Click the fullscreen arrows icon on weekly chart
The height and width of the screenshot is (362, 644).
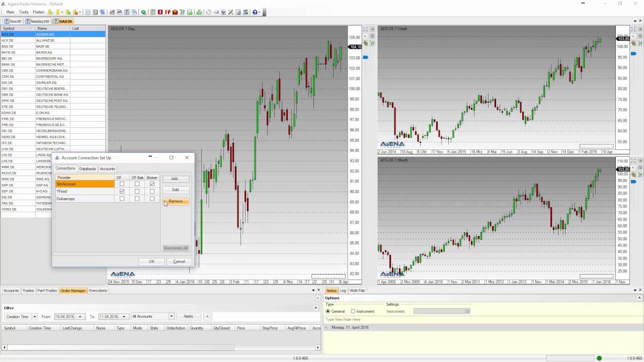coord(633,29)
